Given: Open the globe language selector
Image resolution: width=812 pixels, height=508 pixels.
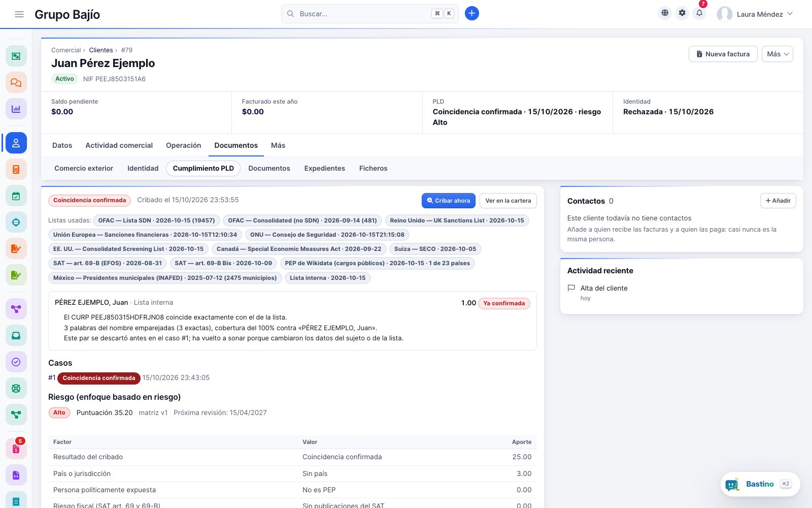Looking at the screenshot, I should 665,13.
